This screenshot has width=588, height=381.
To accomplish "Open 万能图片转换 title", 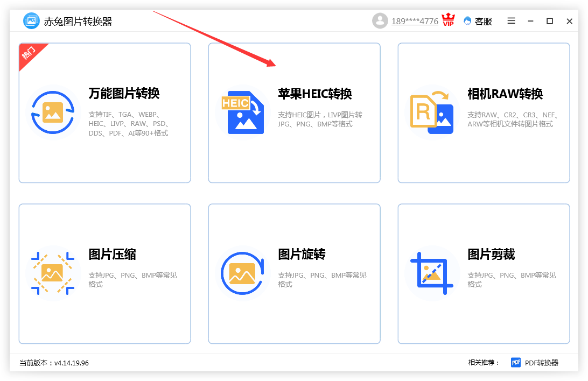I will pos(124,93).
